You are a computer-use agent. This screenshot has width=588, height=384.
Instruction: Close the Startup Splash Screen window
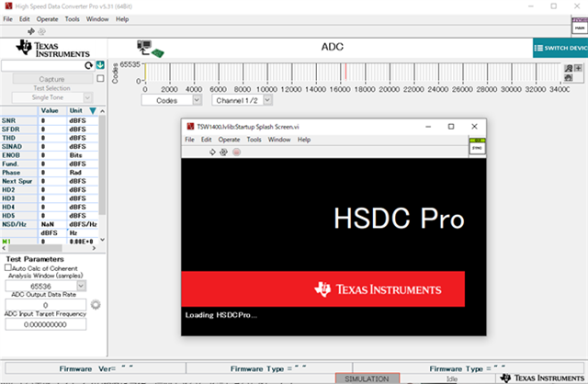pos(474,127)
